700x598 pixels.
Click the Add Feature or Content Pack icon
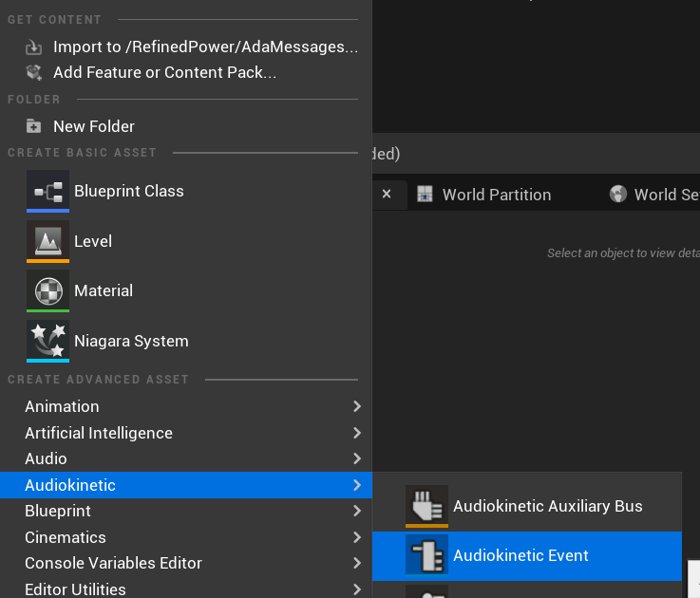pyautogui.click(x=33, y=72)
